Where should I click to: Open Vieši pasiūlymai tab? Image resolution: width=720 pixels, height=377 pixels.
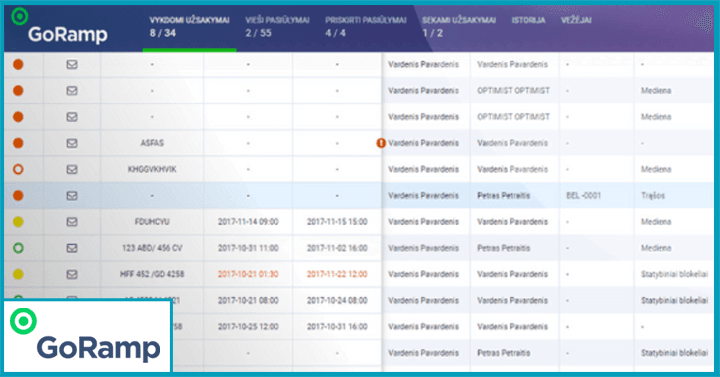(277, 27)
